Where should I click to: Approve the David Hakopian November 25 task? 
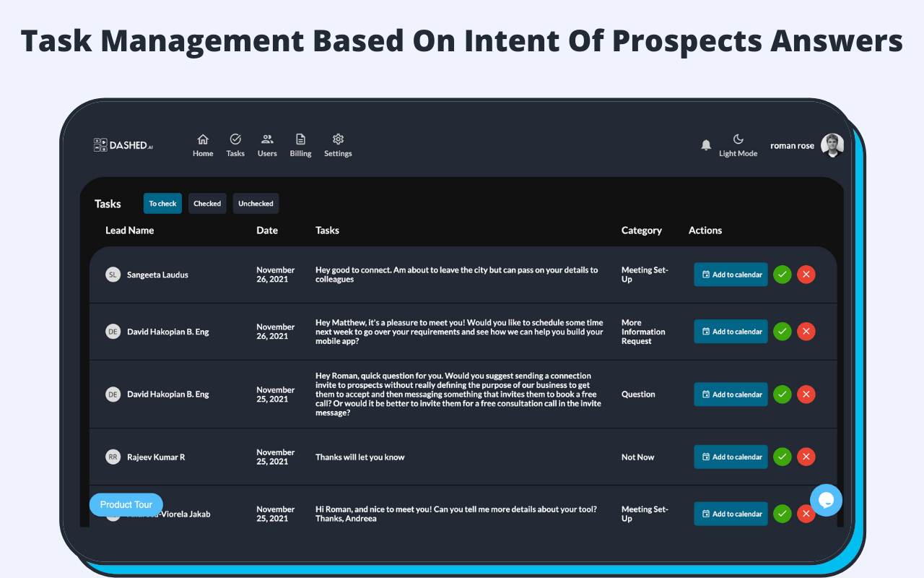point(783,394)
